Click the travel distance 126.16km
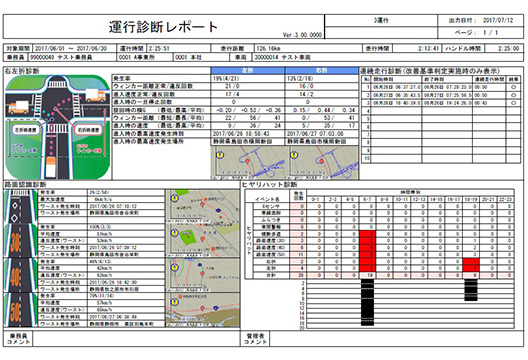528x360 pixels. coord(268,48)
